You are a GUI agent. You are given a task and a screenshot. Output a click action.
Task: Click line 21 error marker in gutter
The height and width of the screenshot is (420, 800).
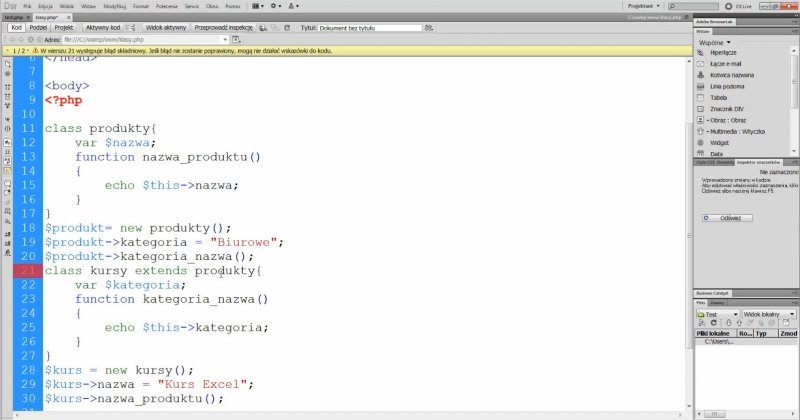[27, 271]
